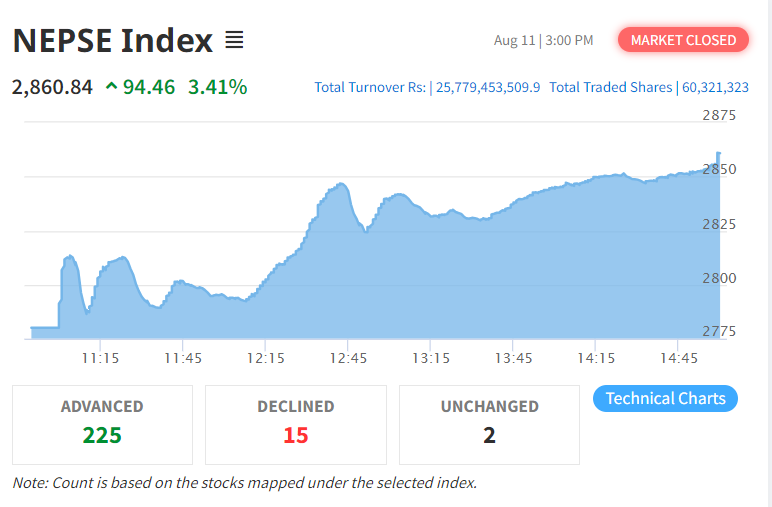The width and height of the screenshot is (772, 507).
Task: Click the Technical Charts button
Action: point(665,398)
